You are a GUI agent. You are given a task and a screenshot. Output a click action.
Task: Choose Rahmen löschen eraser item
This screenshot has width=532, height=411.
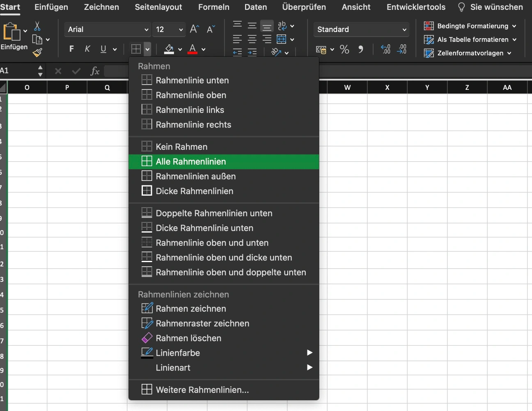click(x=224, y=338)
